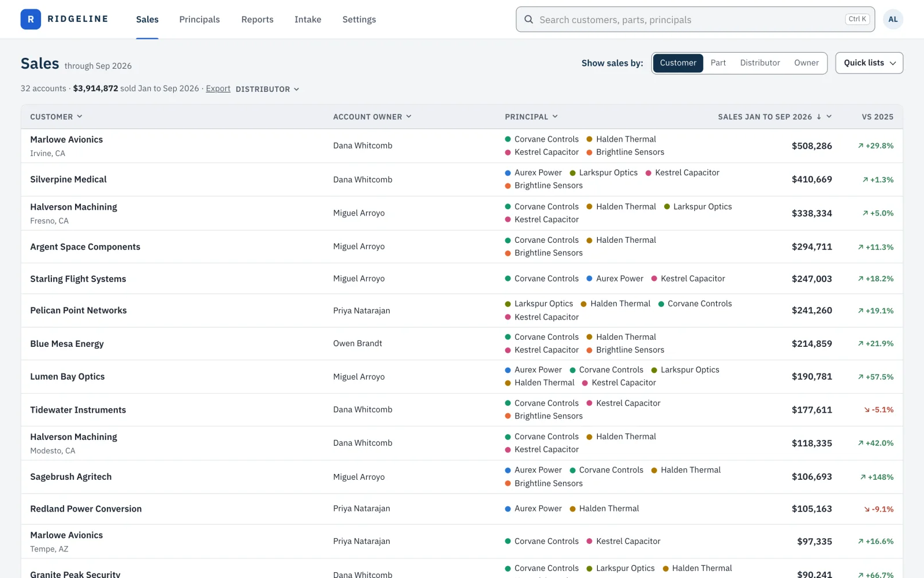This screenshot has height=578, width=924.
Task: Open the Customer column header menu
Action: (56, 117)
